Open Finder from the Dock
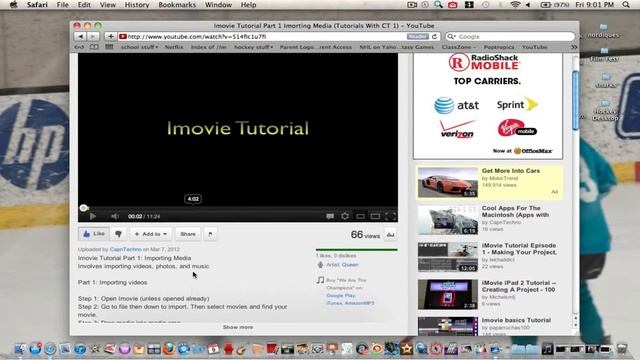640x360 pixels. pos(20,349)
